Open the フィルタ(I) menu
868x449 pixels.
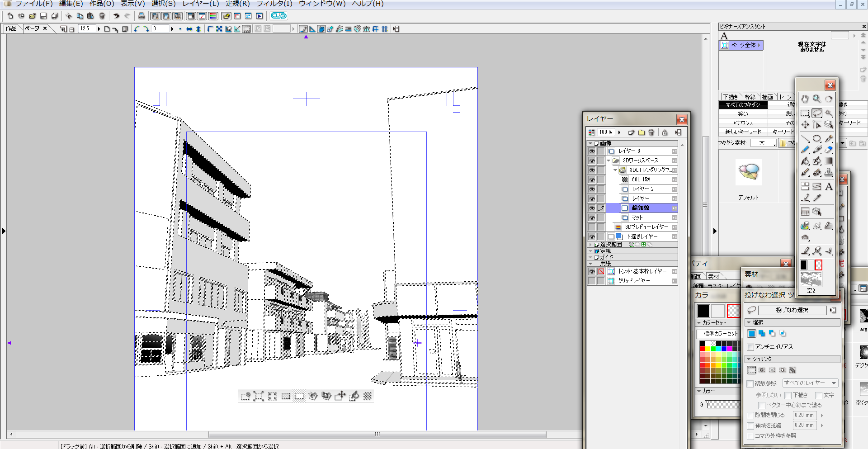click(274, 4)
